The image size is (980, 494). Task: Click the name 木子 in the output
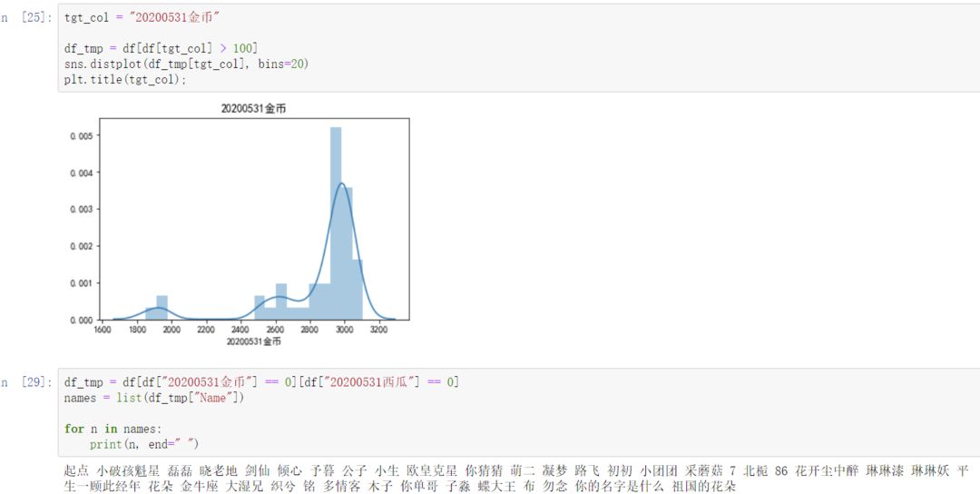380,486
